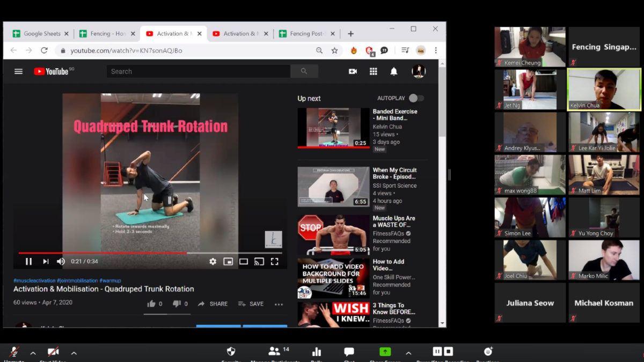Open Chrome media control icon

coord(405,50)
